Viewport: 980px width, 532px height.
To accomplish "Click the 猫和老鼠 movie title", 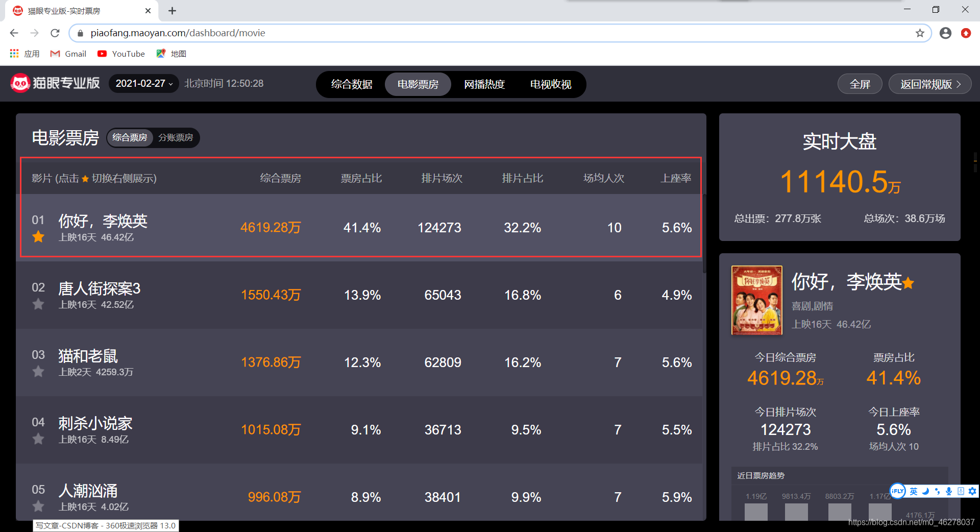I will pyautogui.click(x=88, y=356).
